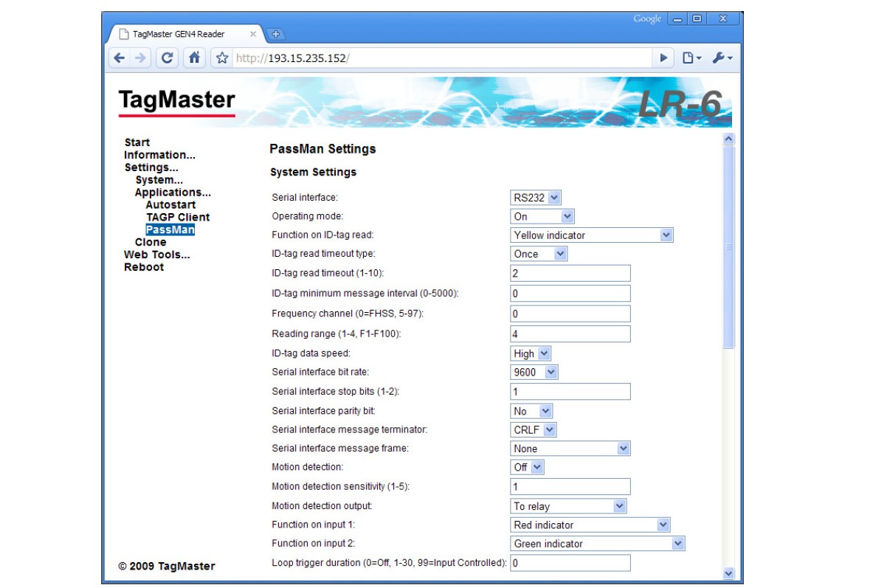Image resolution: width=887 pixels, height=588 pixels.
Task: Open the Serial interface parity bit dropdown
Action: tap(531, 411)
